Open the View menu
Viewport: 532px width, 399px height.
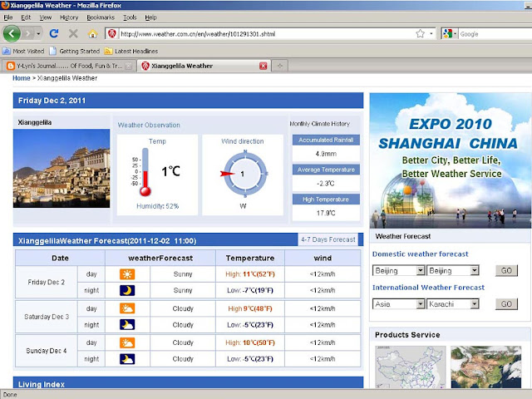pos(45,17)
